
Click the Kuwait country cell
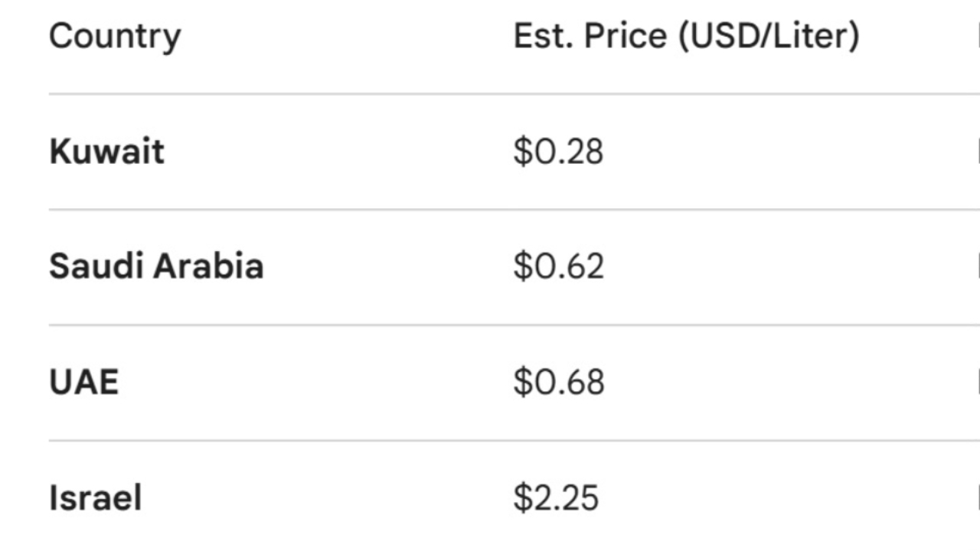pyautogui.click(x=106, y=151)
